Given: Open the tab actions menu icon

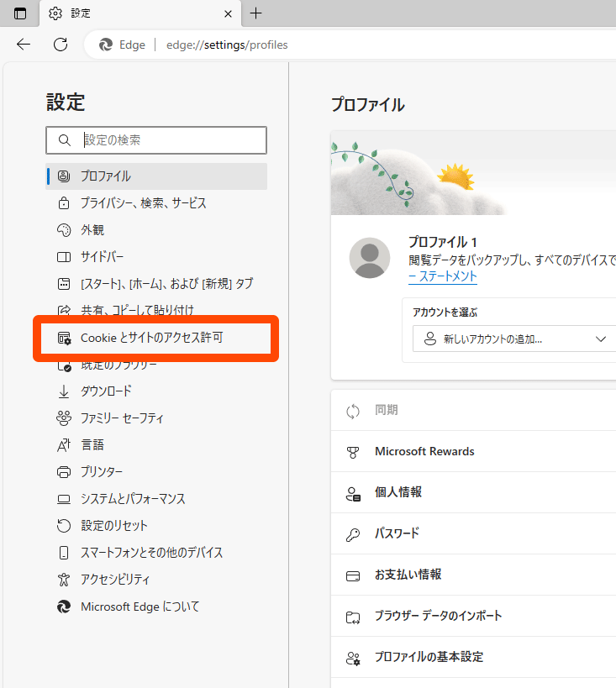Looking at the screenshot, I should pyautogui.click(x=20, y=13).
